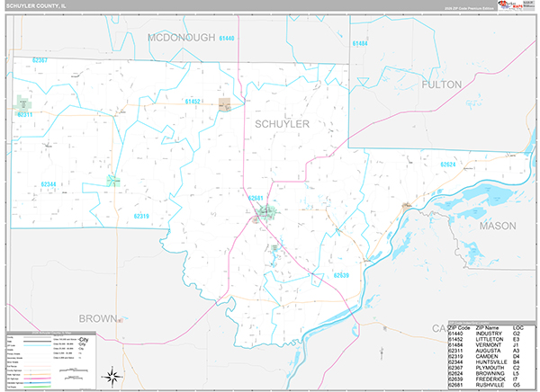
Task: Click the D4 location cell for Camden
Action: (516, 356)
